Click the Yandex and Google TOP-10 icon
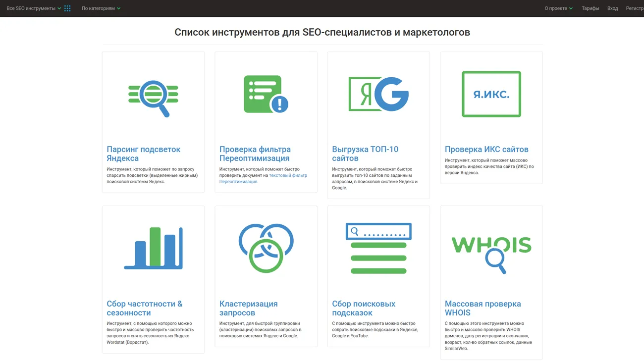Image resolution: width=644 pixels, height=362 pixels. click(x=378, y=94)
